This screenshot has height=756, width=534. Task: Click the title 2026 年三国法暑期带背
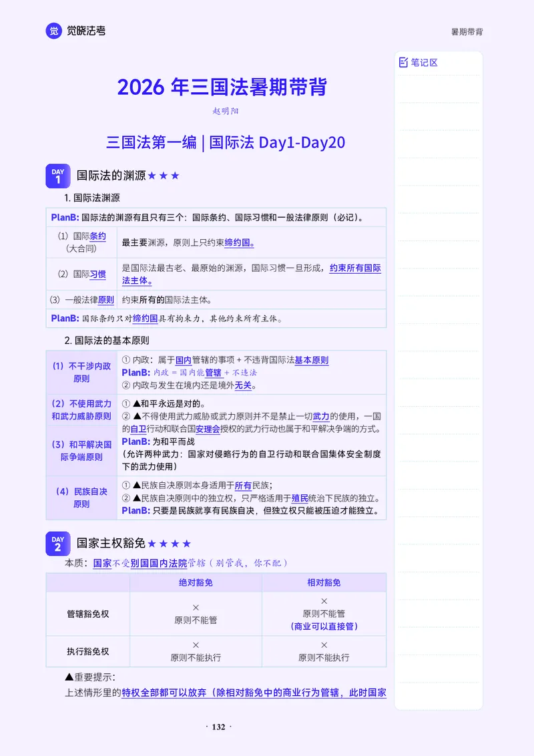tap(222, 87)
